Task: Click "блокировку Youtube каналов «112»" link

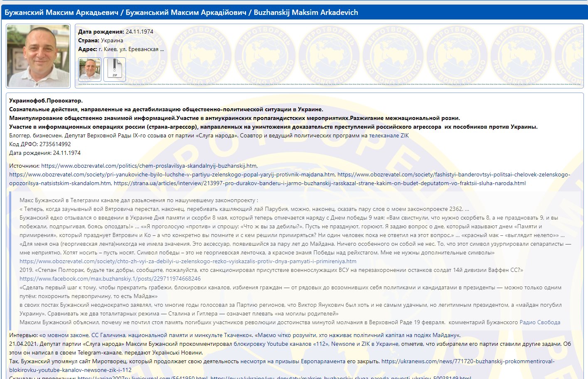Action: click(x=281, y=344)
